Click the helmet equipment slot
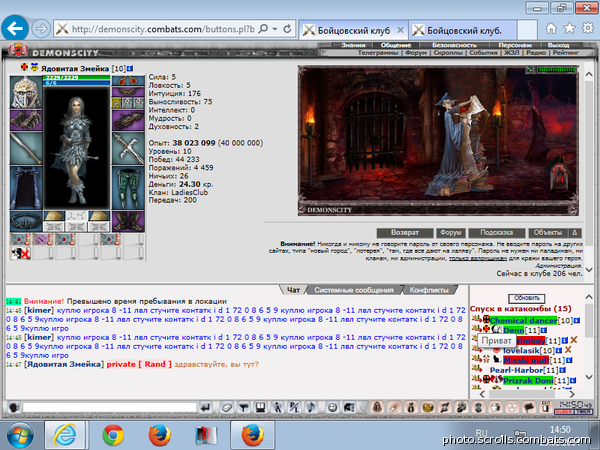Screen dimensions: 600x450 (26, 92)
